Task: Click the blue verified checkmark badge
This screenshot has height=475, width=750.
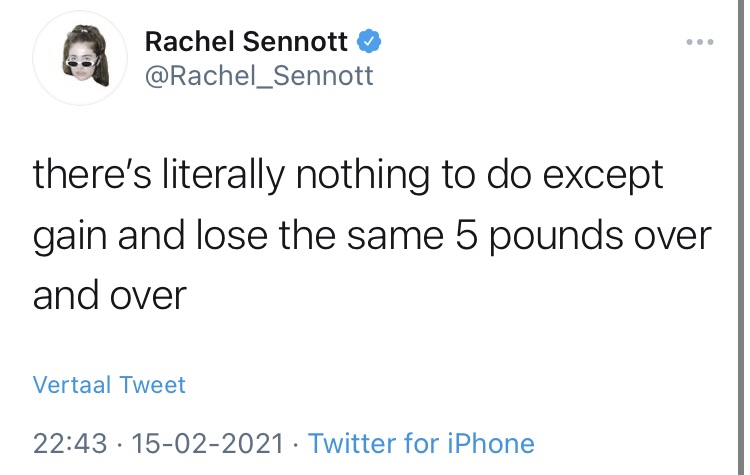Action: (x=369, y=41)
